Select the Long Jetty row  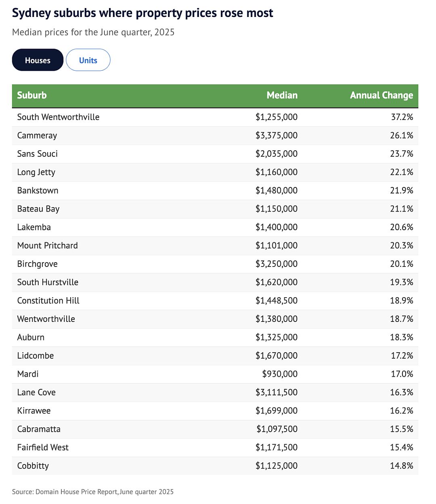point(215,172)
